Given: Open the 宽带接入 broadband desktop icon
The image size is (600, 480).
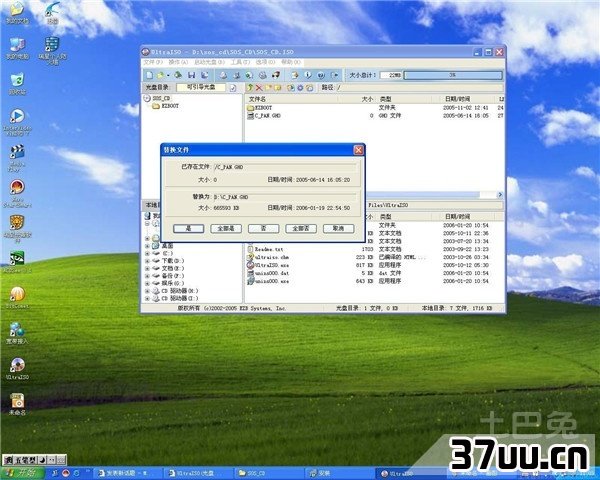Looking at the screenshot, I should pyautogui.click(x=17, y=333).
